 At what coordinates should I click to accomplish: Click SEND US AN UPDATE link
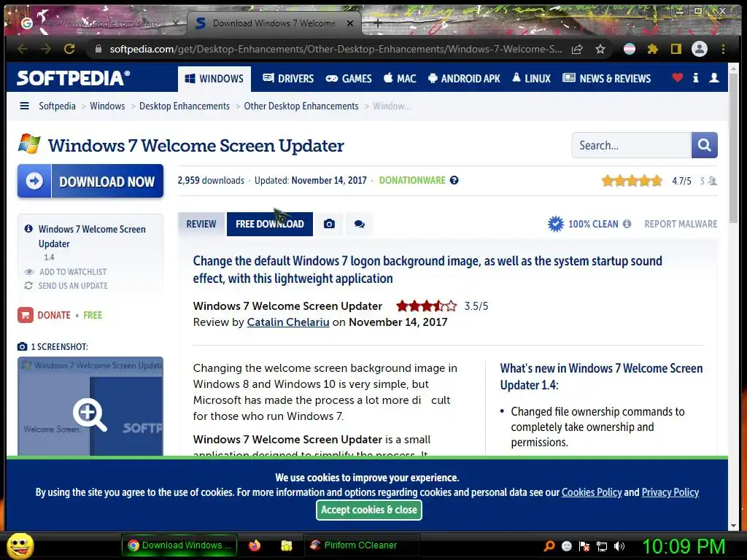(66, 286)
